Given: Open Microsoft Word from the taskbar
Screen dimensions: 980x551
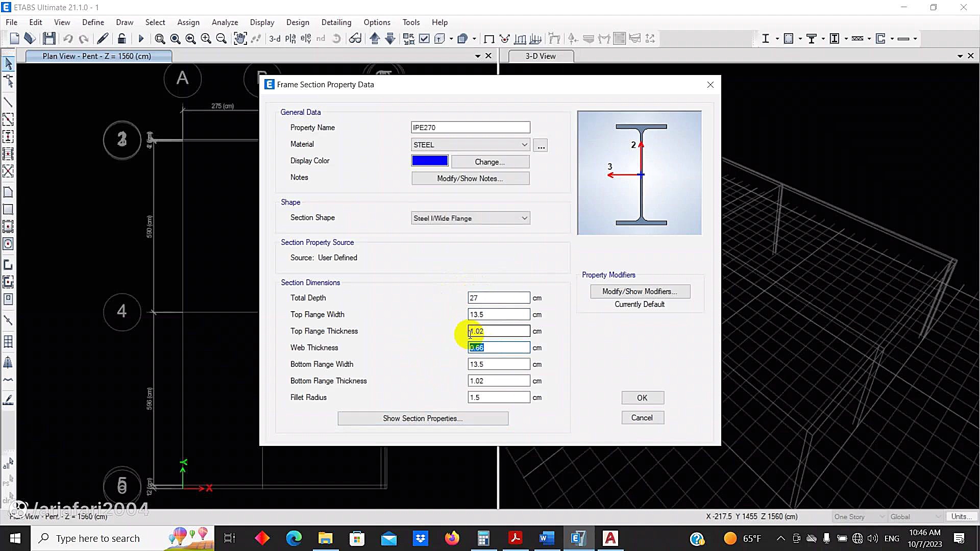Looking at the screenshot, I should [547, 538].
